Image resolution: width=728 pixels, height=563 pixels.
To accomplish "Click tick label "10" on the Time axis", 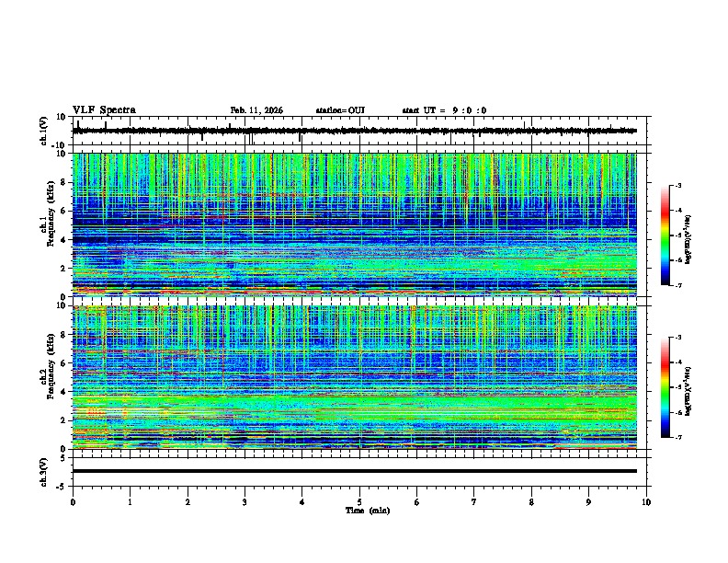I will pos(646,502).
